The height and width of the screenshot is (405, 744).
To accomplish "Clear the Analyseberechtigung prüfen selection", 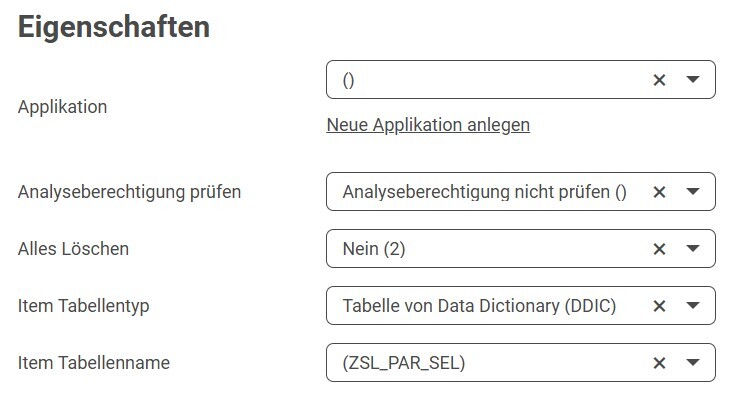I will pos(659,192).
